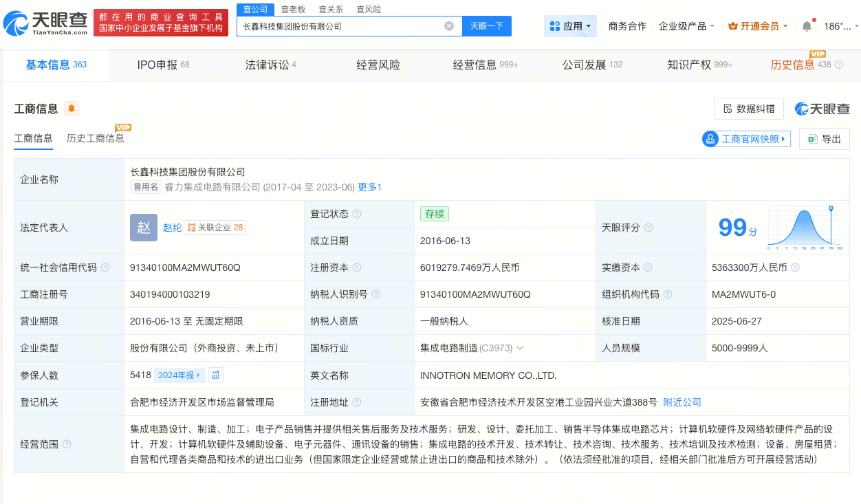This screenshot has width=861, height=504.
Task: Click the credit code 91340100MA2MWUT60Q value
Action: tap(185, 267)
